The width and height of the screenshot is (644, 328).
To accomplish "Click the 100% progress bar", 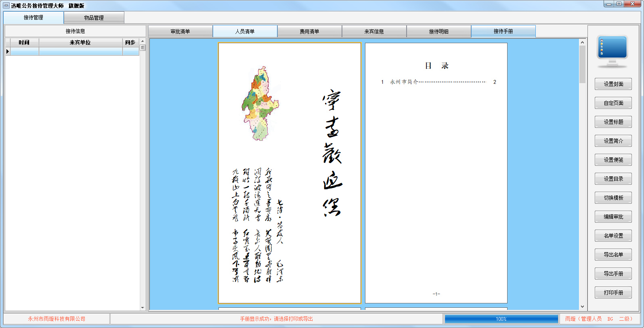I will (x=501, y=319).
